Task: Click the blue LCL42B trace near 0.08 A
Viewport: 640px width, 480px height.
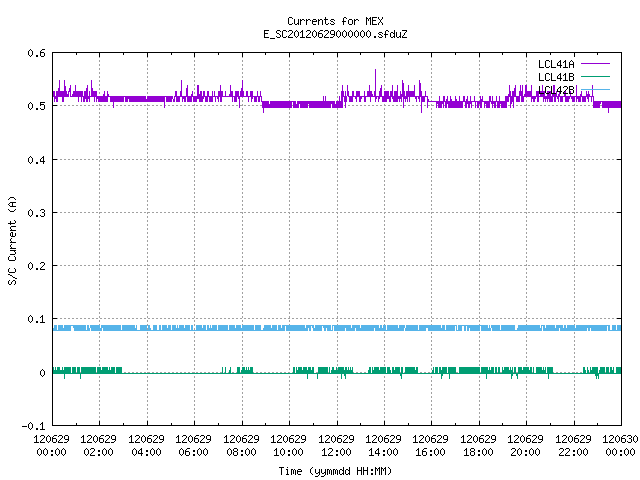Action: click(337, 328)
